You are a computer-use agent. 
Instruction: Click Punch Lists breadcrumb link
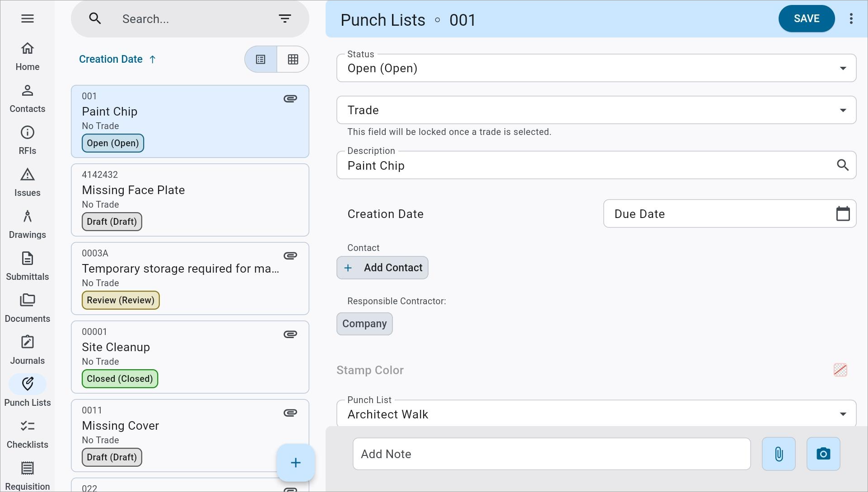[x=383, y=20]
